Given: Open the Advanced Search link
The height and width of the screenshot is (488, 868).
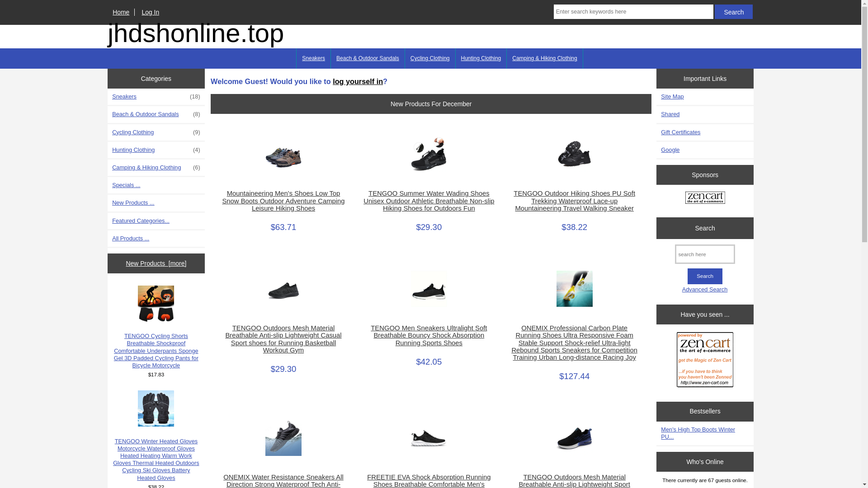Looking at the screenshot, I should tap(705, 290).
